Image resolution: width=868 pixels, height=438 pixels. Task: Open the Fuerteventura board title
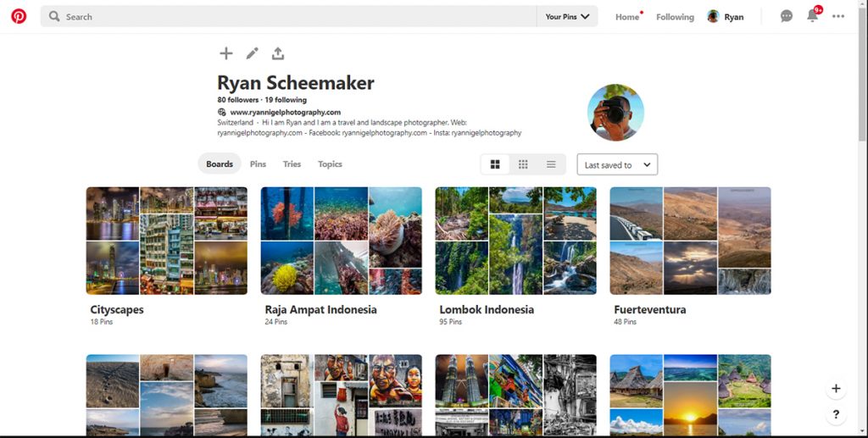coord(650,310)
